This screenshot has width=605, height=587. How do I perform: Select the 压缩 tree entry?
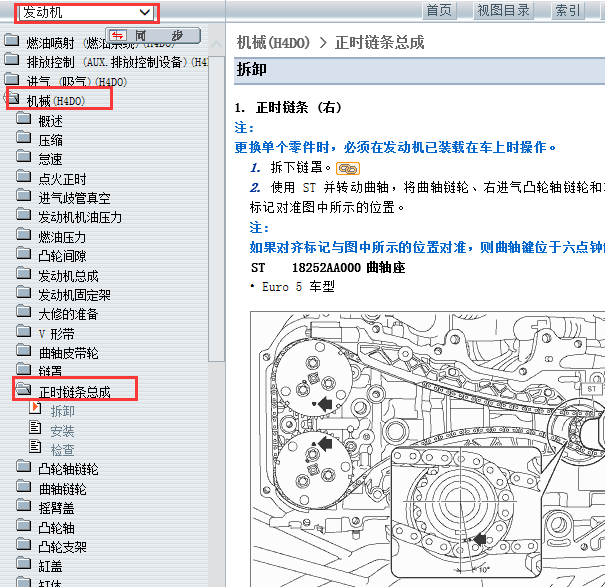click(x=51, y=140)
